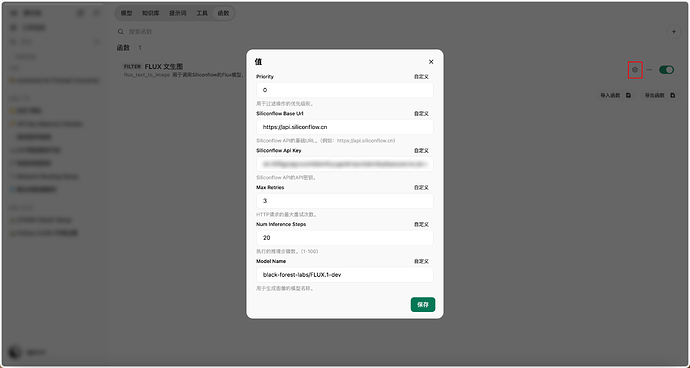Screen dimensions: 690x368
Task: Select the Max Retries input box
Action: click(345, 201)
